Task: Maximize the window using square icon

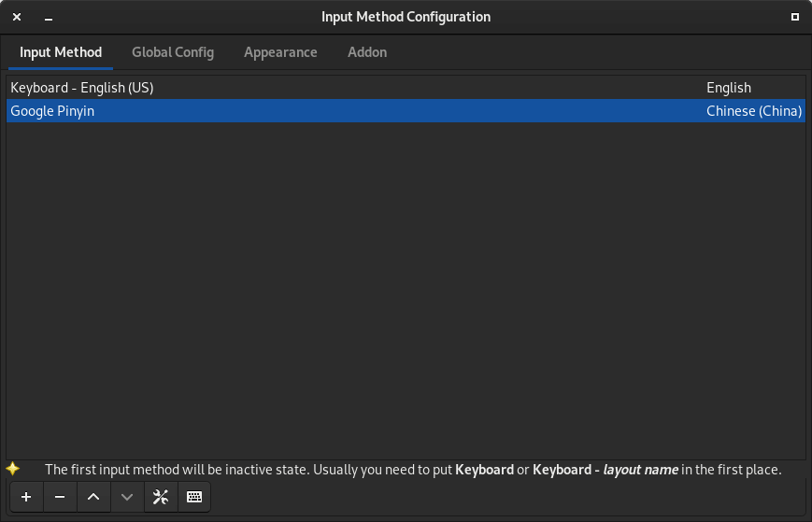Action: click(x=795, y=17)
